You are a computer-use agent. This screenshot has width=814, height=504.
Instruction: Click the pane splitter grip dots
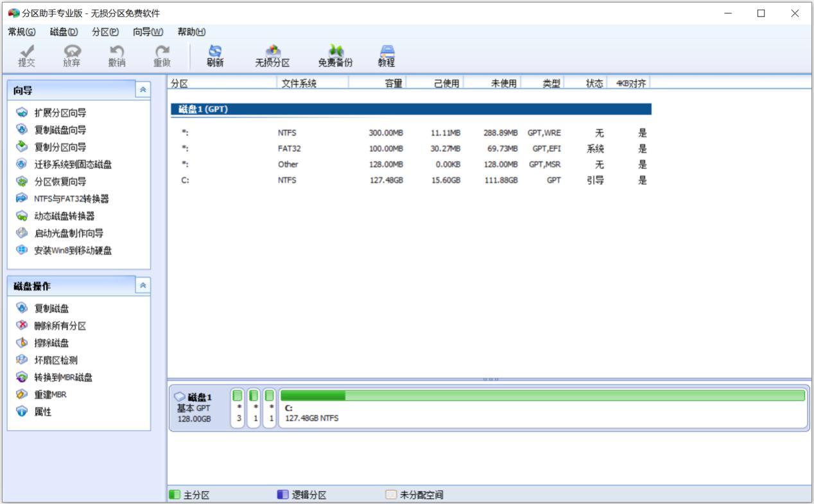click(490, 379)
